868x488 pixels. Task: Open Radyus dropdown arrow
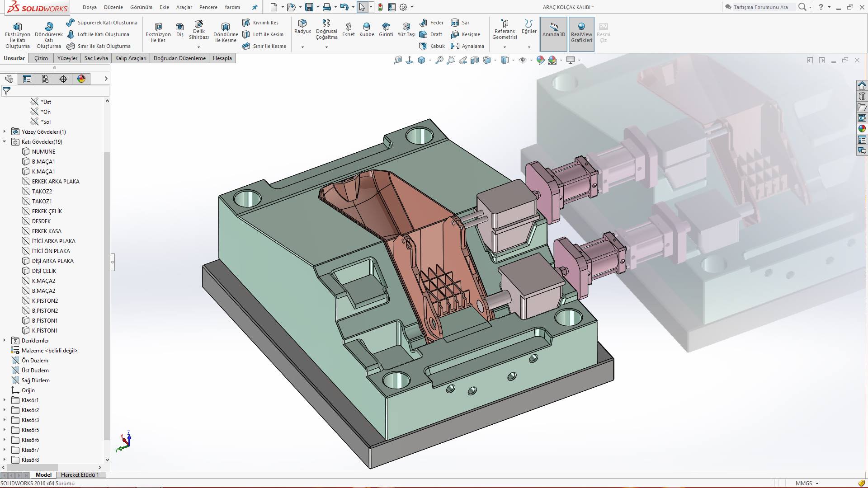coord(302,47)
